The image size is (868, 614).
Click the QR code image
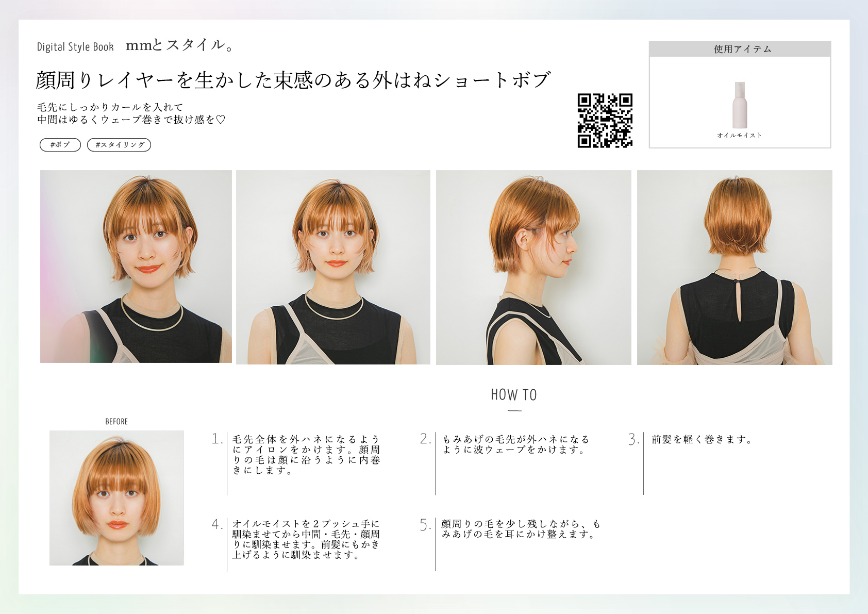coord(605,121)
